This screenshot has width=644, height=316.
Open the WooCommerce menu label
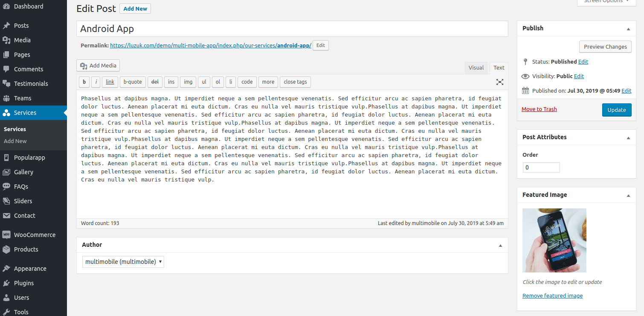point(35,235)
